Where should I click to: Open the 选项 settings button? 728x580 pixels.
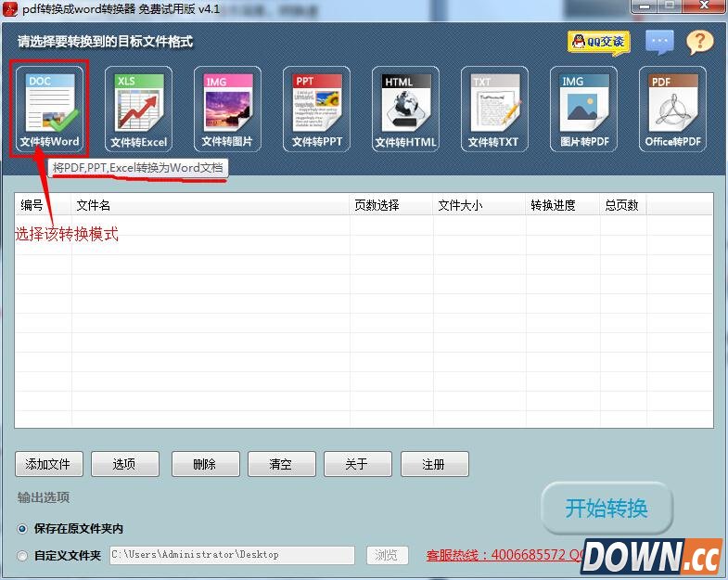point(125,464)
